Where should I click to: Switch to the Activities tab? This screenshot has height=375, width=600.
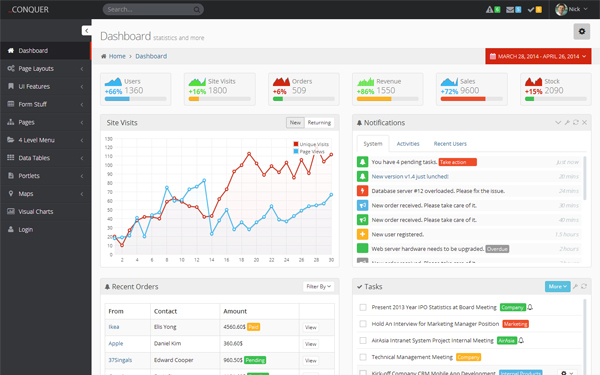pos(408,144)
